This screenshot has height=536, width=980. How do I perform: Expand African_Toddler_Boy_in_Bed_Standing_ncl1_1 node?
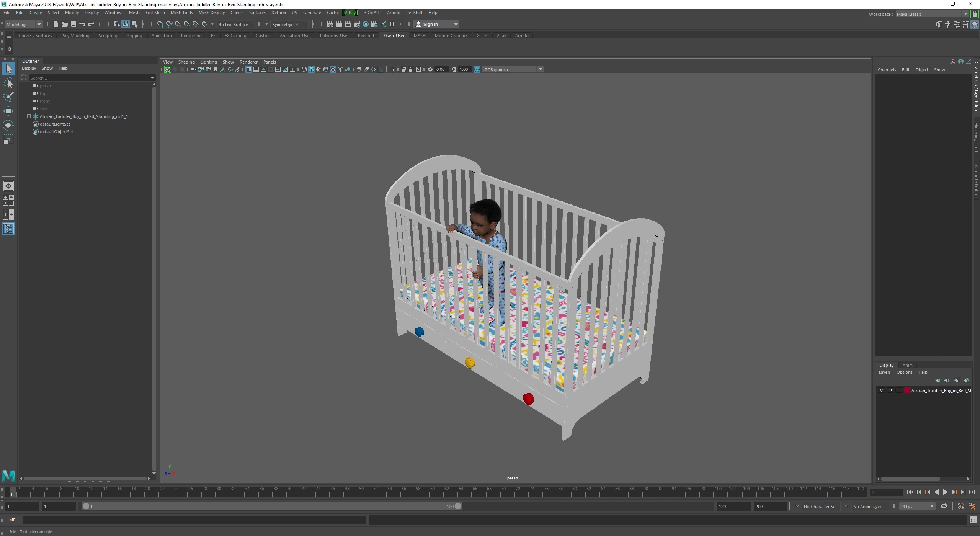coord(29,116)
